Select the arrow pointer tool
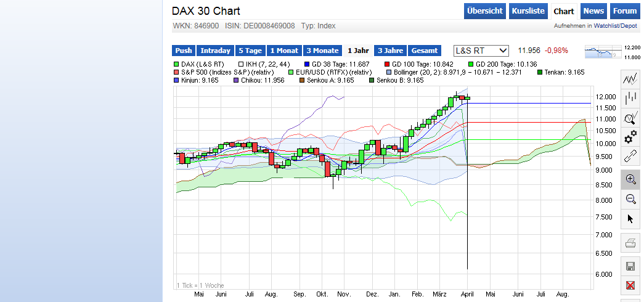644x302 pixels. (x=630, y=219)
